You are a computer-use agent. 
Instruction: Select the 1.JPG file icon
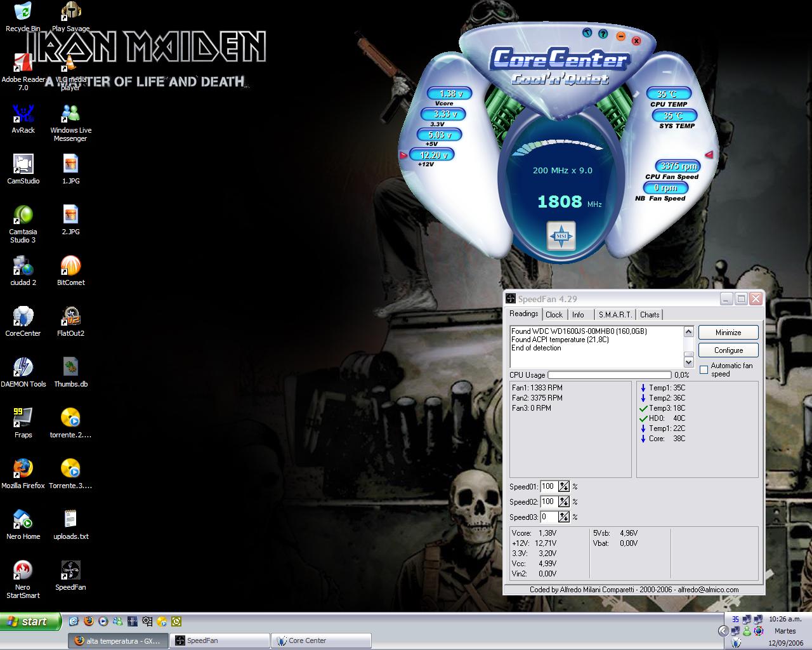(x=70, y=169)
